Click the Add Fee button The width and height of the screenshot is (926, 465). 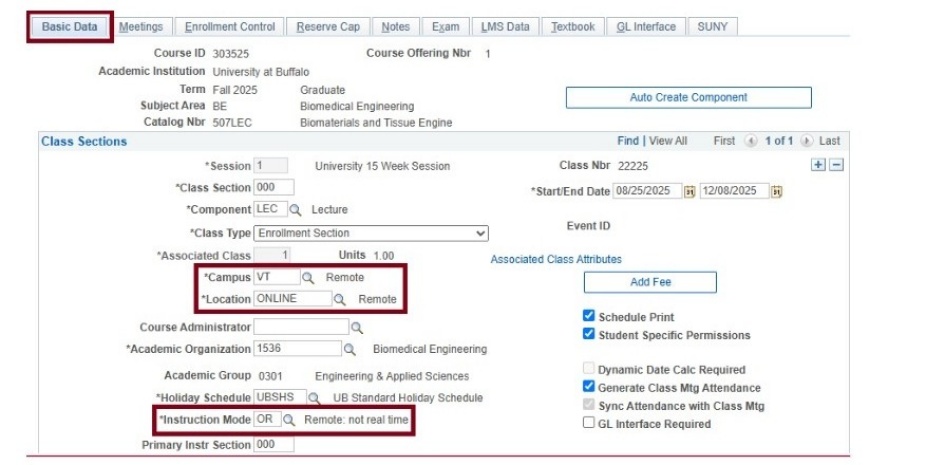click(650, 282)
